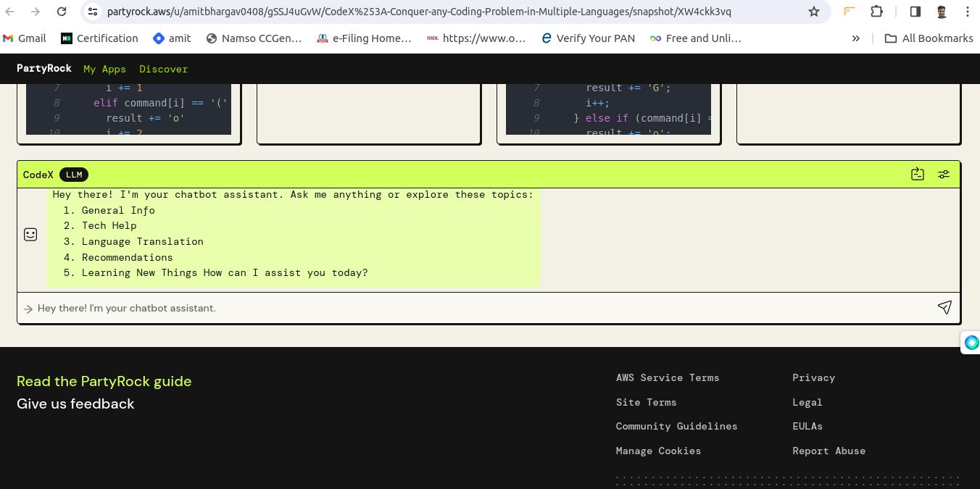Go to the My Apps tab

click(x=104, y=69)
